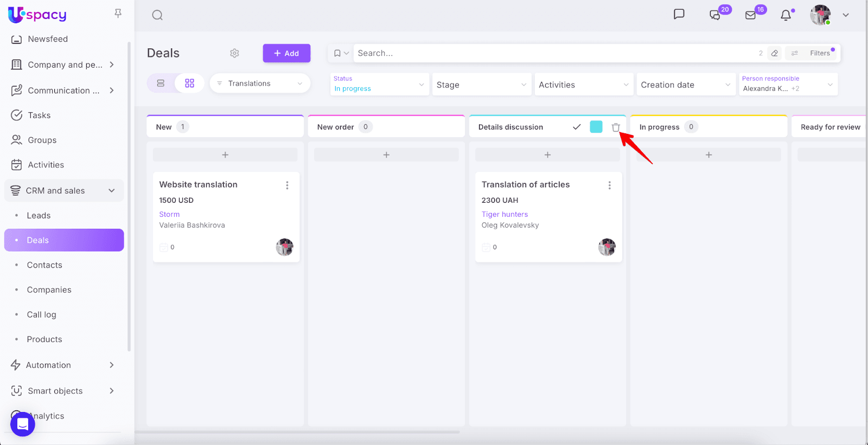Open Contacts from the sidebar menu
Viewport: 868px width, 445px height.
pos(44,265)
